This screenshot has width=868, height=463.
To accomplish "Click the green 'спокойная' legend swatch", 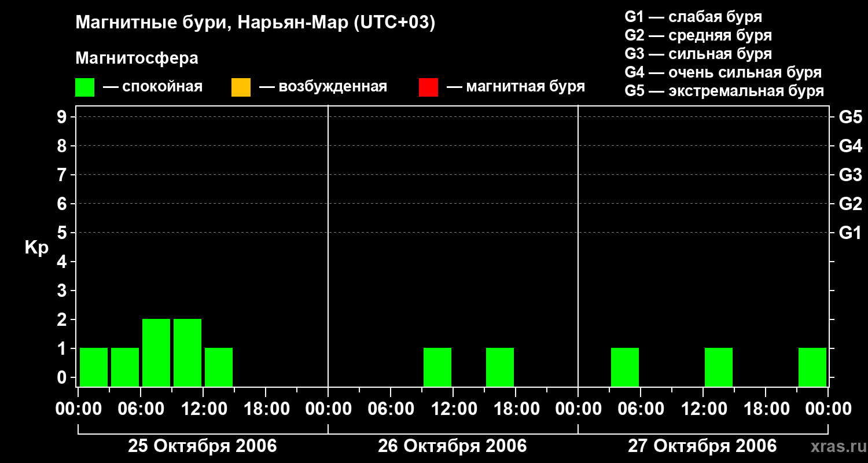I will 85,87.
